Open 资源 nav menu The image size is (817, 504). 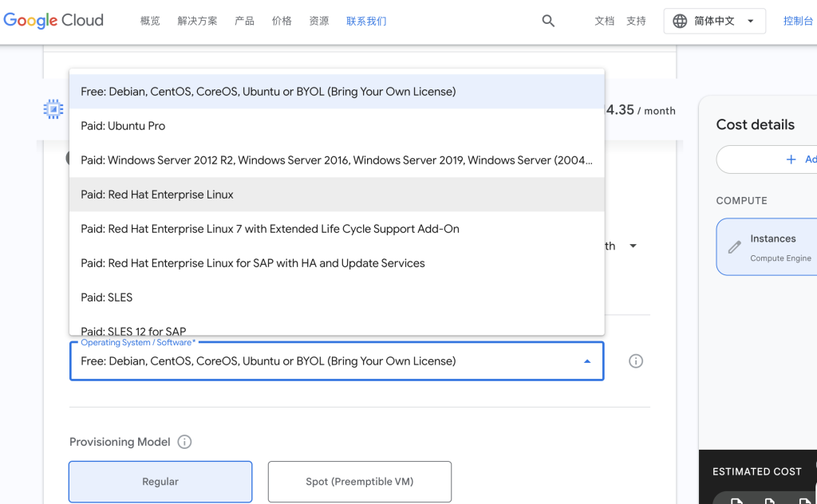point(319,21)
